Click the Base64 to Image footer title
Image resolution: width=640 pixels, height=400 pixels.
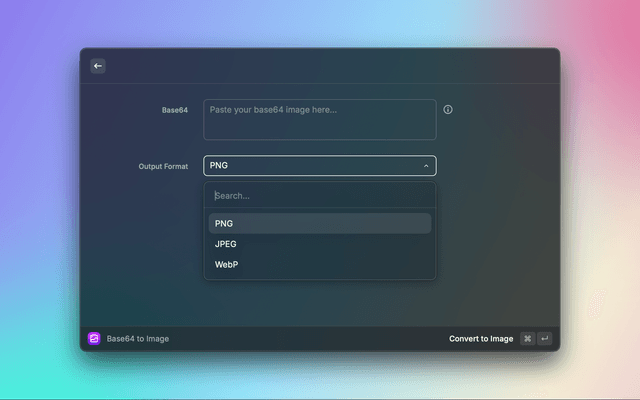tap(138, 339)
